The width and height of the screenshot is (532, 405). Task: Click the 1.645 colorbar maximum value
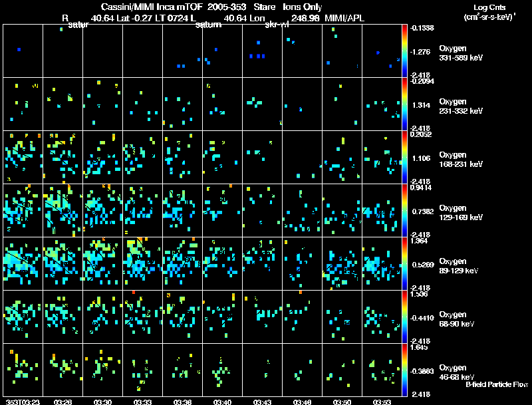pos(419,347)
